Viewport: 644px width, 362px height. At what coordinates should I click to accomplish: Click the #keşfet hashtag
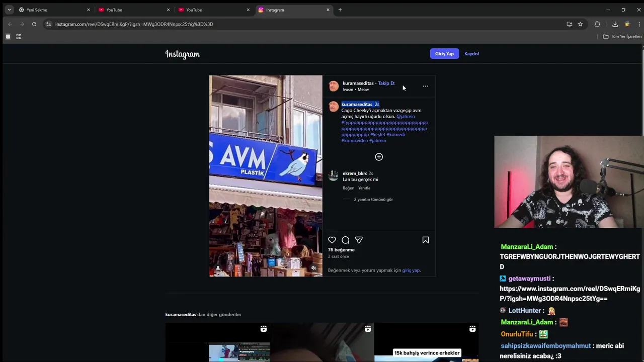tap(378, 134)
